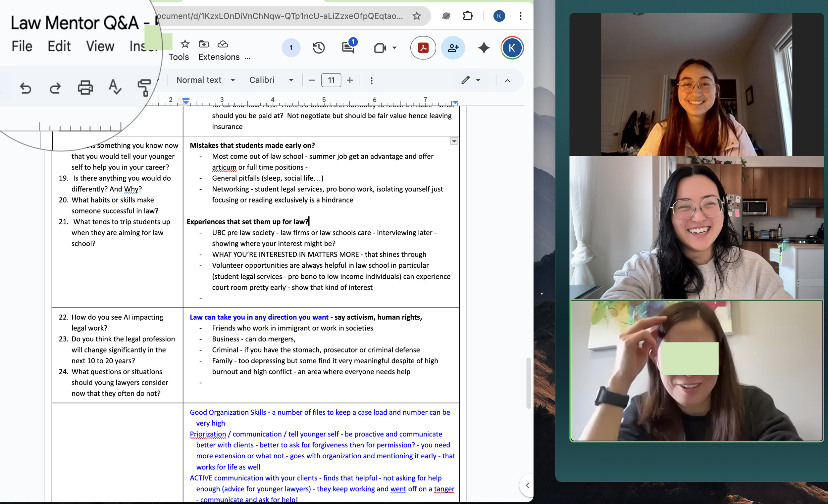Click the document title Law Mentor Q&A
828x504 pixels.
tap(75, 23)
